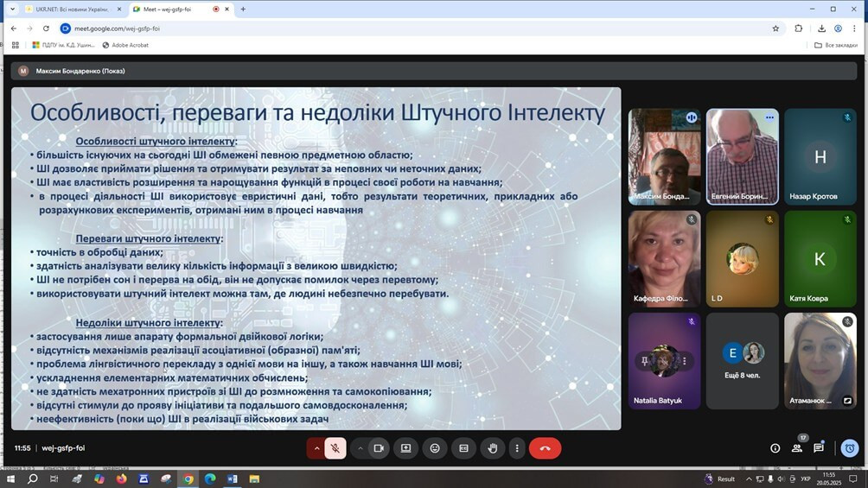Open File Explorer from taskbar
Viewport: 868px width, 488px height.
tap(255, 478)
